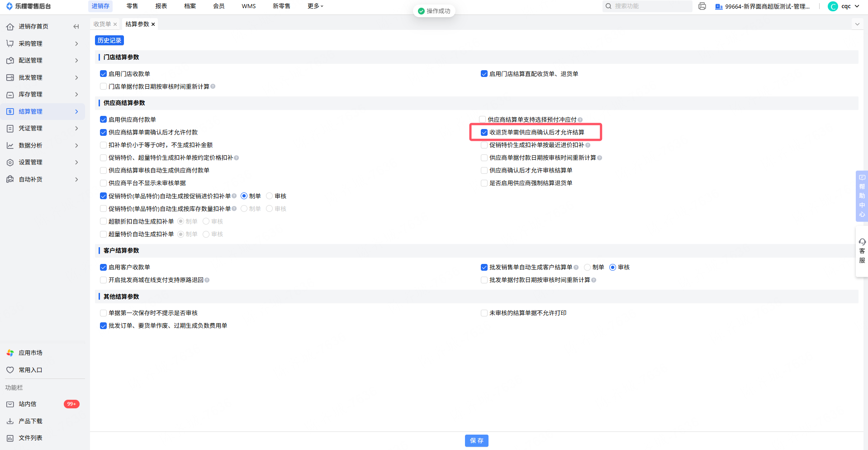Click the 产品下载 download icon
This screenshot has height=450, width=868.
coord(10,421)
